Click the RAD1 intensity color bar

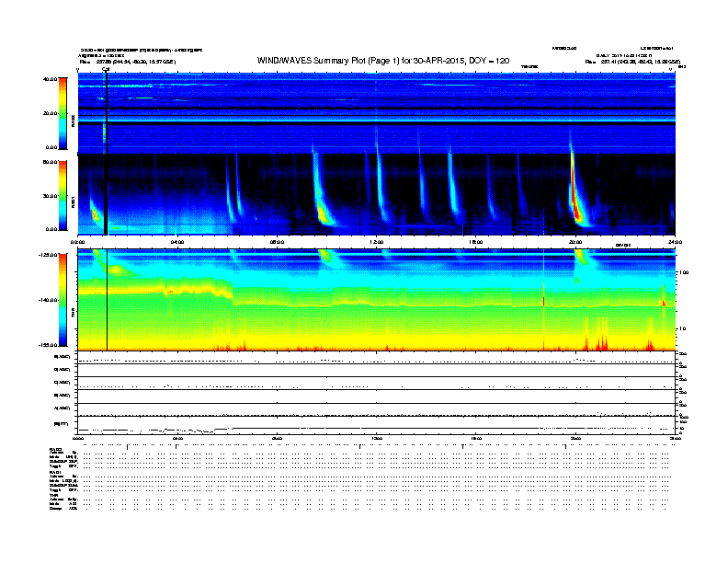coord(63,196)
